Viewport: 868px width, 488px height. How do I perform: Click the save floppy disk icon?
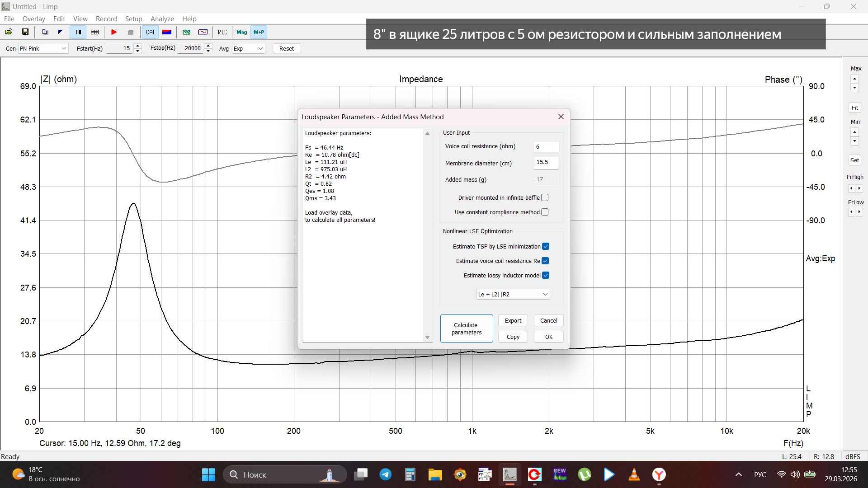25,32
